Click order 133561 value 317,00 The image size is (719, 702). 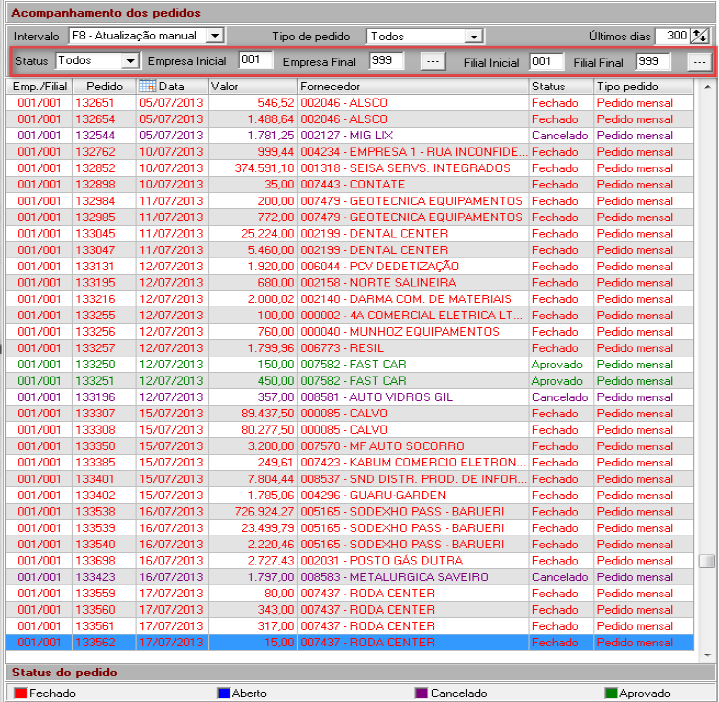pyautogui.click(x=253, y=626)
